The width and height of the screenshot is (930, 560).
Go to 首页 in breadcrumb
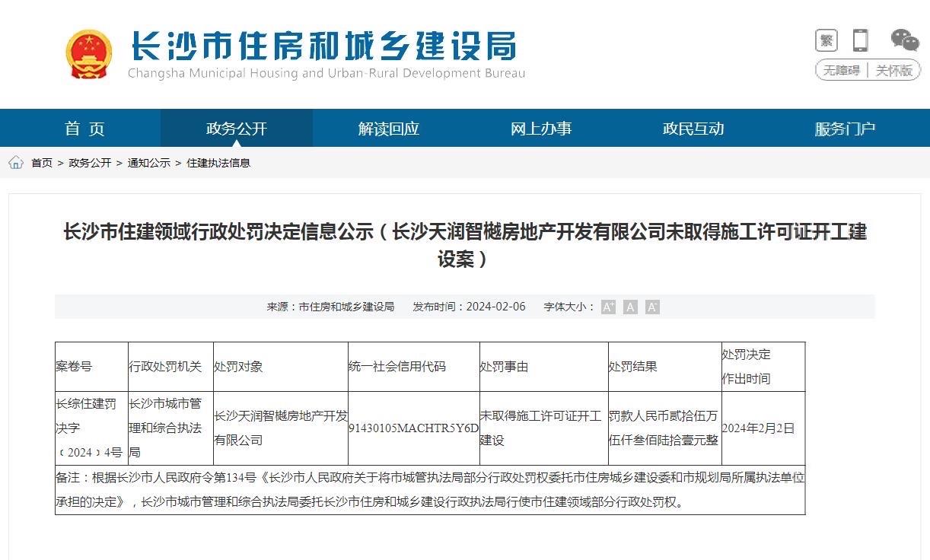[42, 163]
